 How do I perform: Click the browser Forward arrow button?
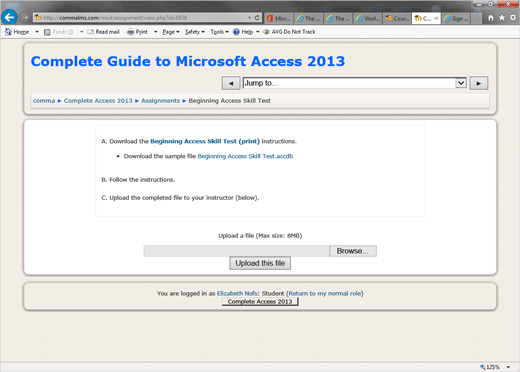coord(25,17)
